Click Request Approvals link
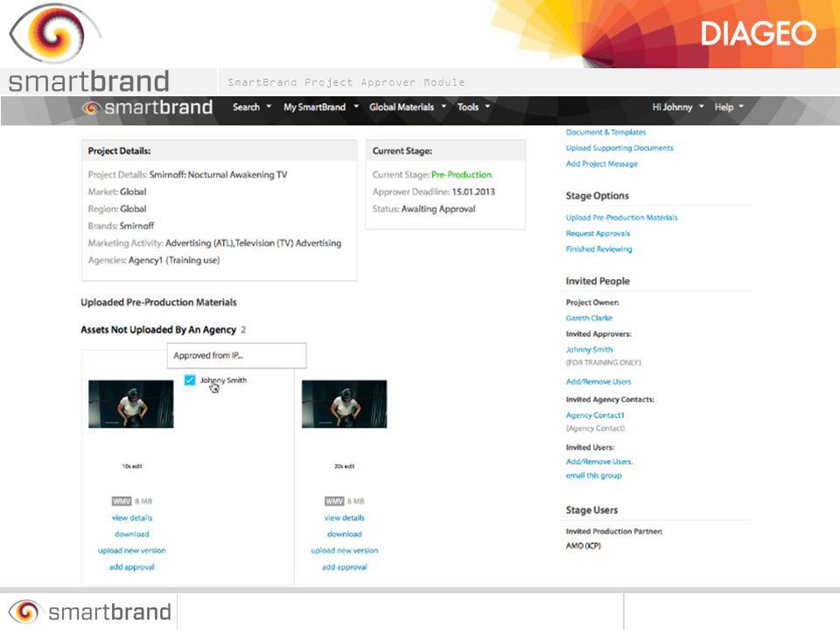840x630 pixels. pyautogui.click(x=598, y=234)
